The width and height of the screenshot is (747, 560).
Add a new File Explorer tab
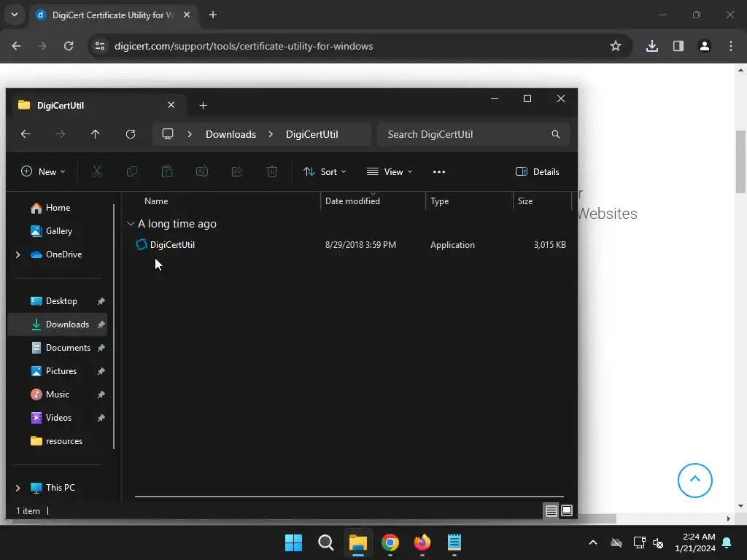coord(203,105)
